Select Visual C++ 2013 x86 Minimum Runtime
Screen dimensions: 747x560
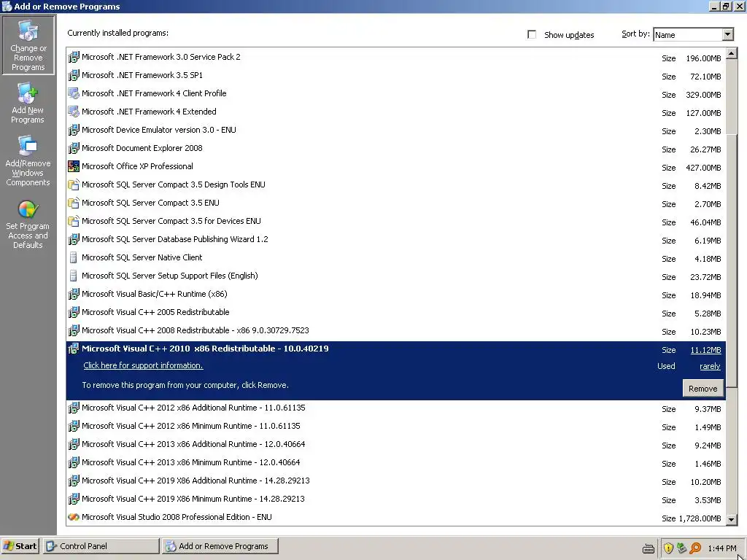[190, 462]
